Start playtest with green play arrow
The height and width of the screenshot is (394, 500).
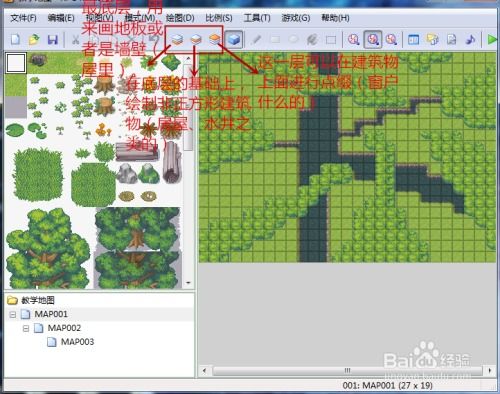[492, 40]
